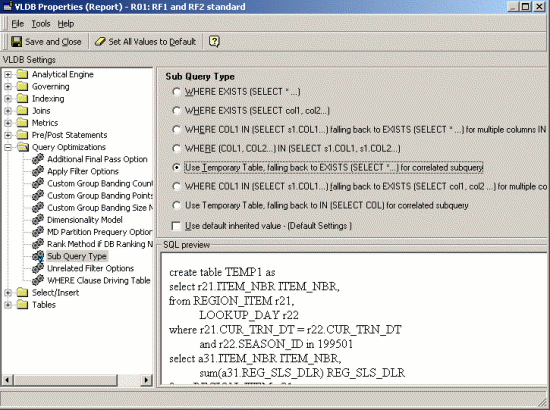Click Set All Values to Default label
This screenshot has width=550, height=410.
pyautogui.click(x=152, y=42)
